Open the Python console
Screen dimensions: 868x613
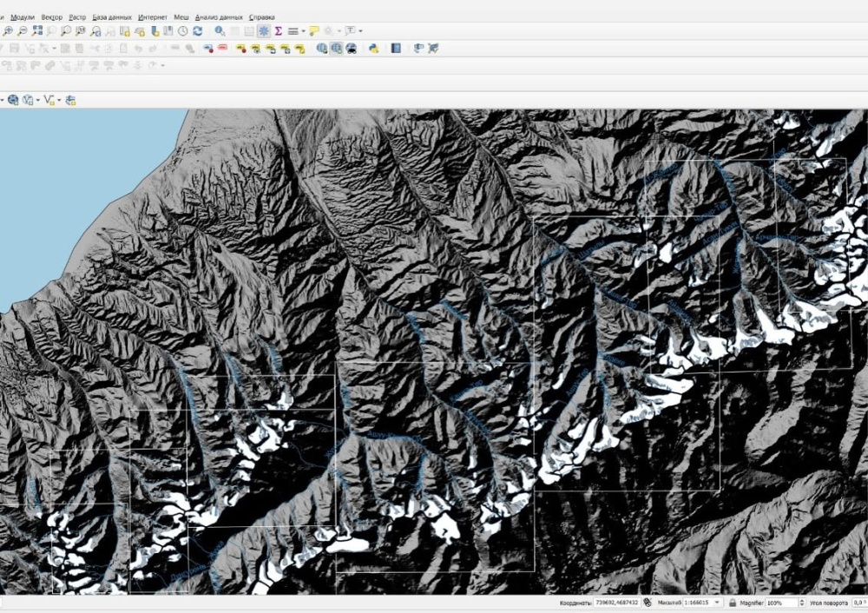click(373, 48)
